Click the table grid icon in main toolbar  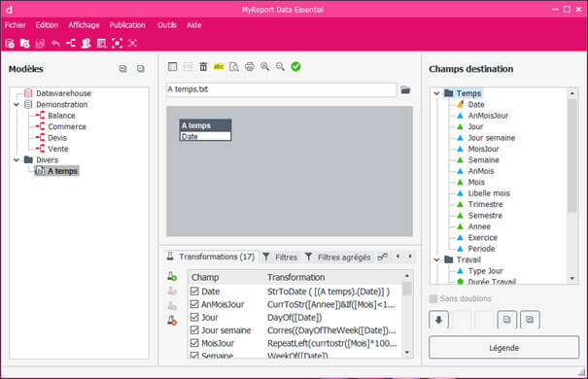click(101, 44)
